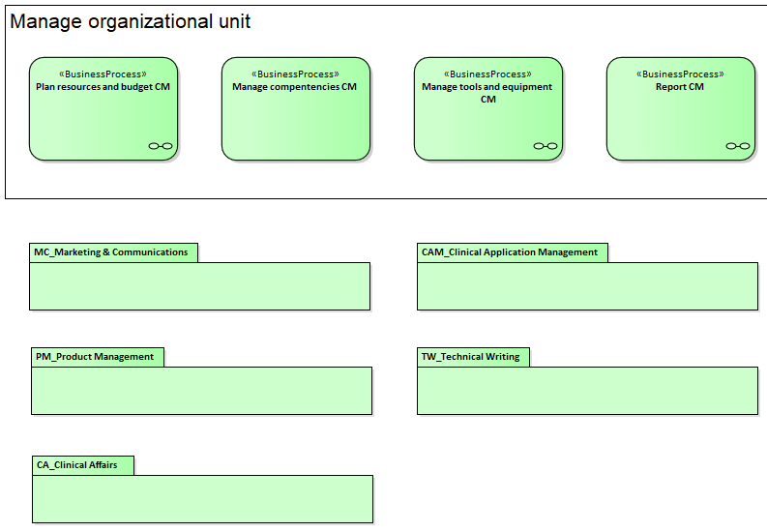Viewport: 767px width, 532px height.
Task: Click the BusinessProcess stereotype above Manage compentencies CM
Action: coord(295,74)
